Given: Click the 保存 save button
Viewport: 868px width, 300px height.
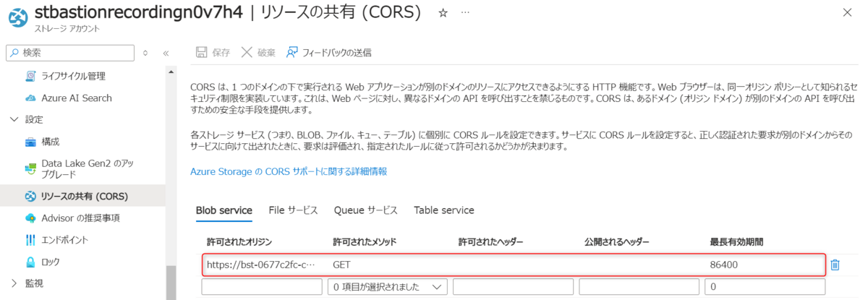Looking at the screenshot, I should point(213,52).
